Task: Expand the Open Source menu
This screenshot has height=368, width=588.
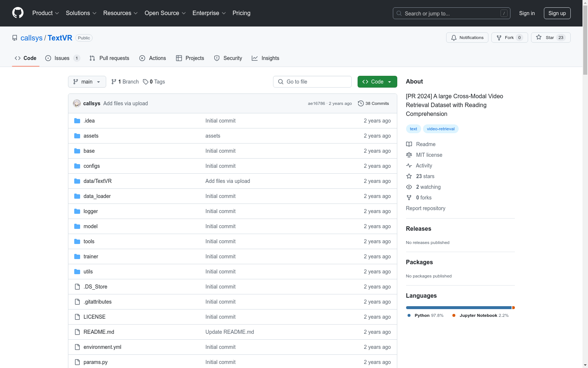Action: click(165, 13)
